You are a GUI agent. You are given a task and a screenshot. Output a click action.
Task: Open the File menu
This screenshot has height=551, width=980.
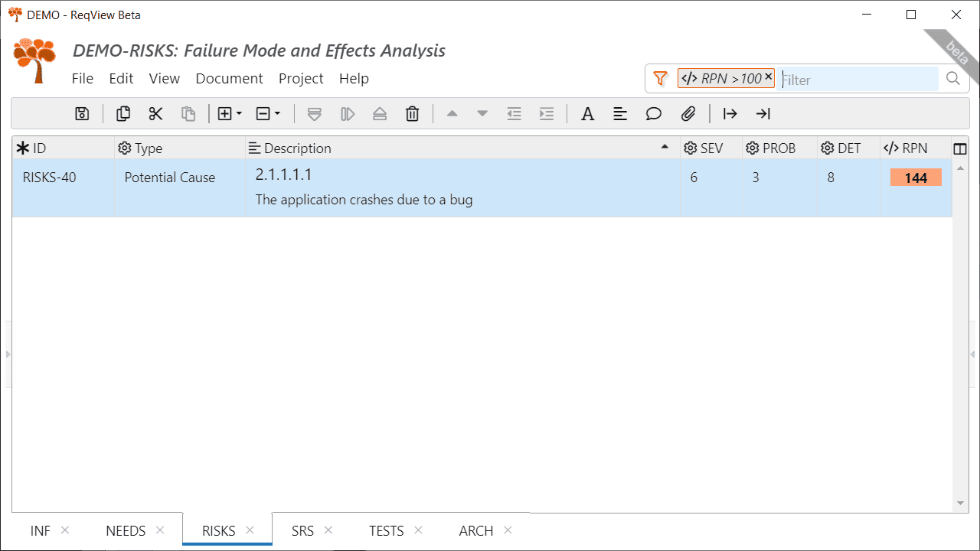click(83, 79)
